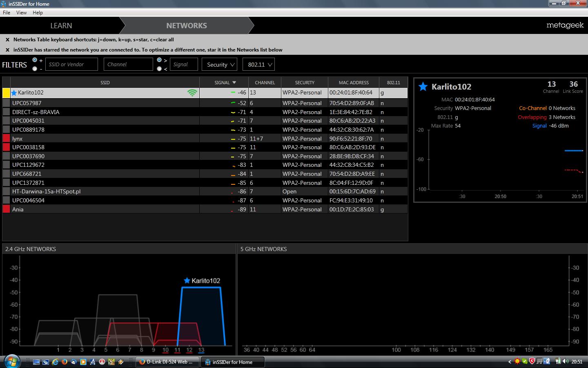Screen dimensions: 588x368
Task: Click the red round quick launch icon
Action: click(x=102, y=362)
